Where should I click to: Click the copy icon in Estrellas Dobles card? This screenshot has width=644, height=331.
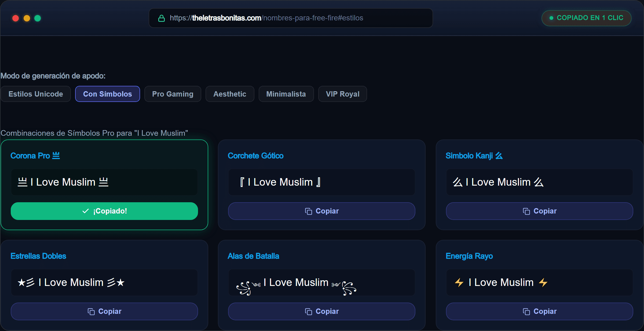[x=91, y=312]
